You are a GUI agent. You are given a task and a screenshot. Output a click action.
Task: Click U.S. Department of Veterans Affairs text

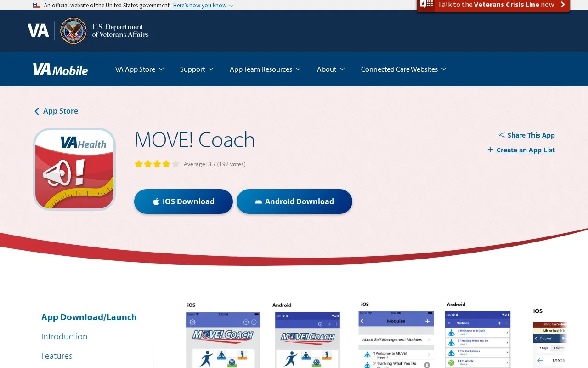pos(120,31)
